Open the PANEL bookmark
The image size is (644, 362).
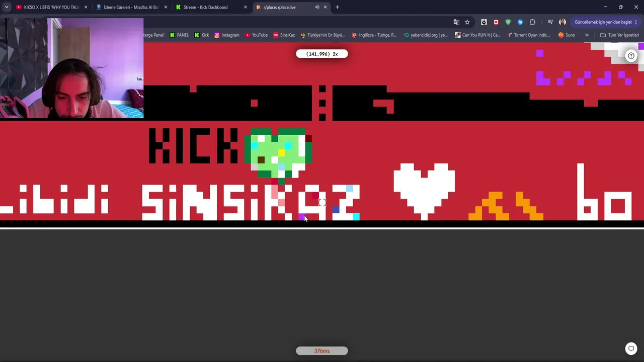tap(179, 35)
